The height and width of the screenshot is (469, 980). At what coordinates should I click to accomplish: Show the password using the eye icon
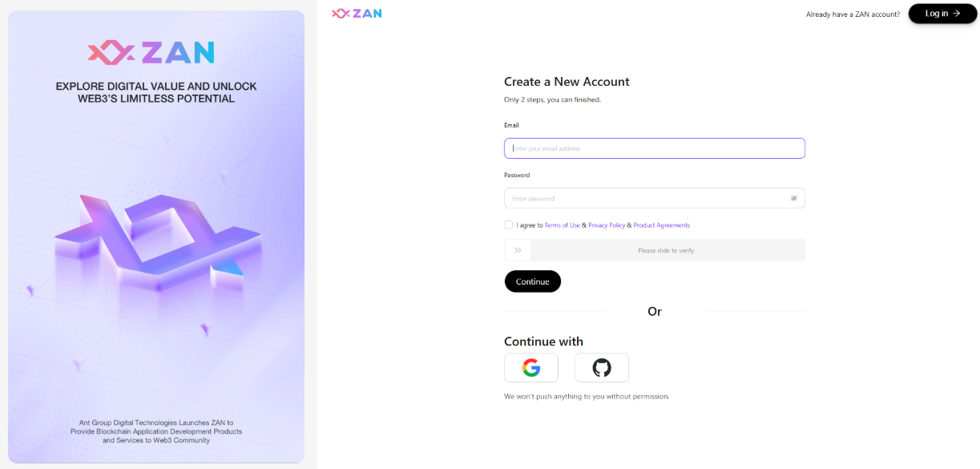point(793,198)
